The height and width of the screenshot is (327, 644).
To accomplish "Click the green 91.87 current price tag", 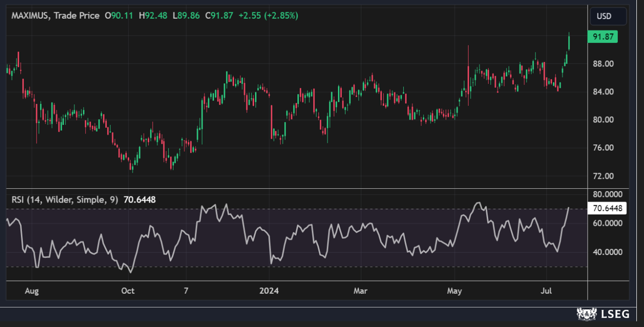I will (x=602, y=37).
